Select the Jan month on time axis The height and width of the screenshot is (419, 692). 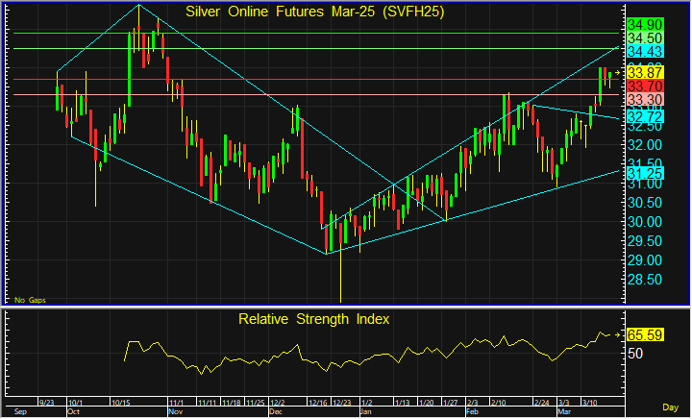tap(368, 411)
